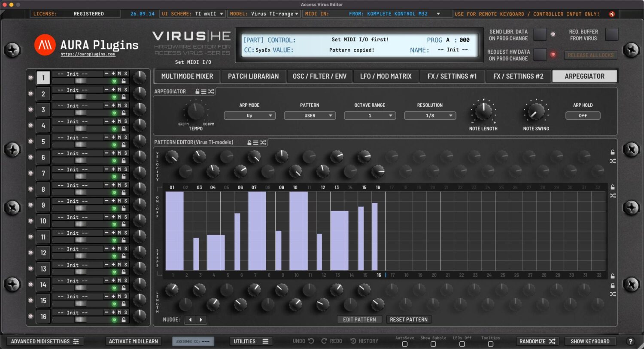This screenshot has height=349, width=644.
Task: Open the Resolution dropdown set to 1/8
Action: tap(430, 116)
